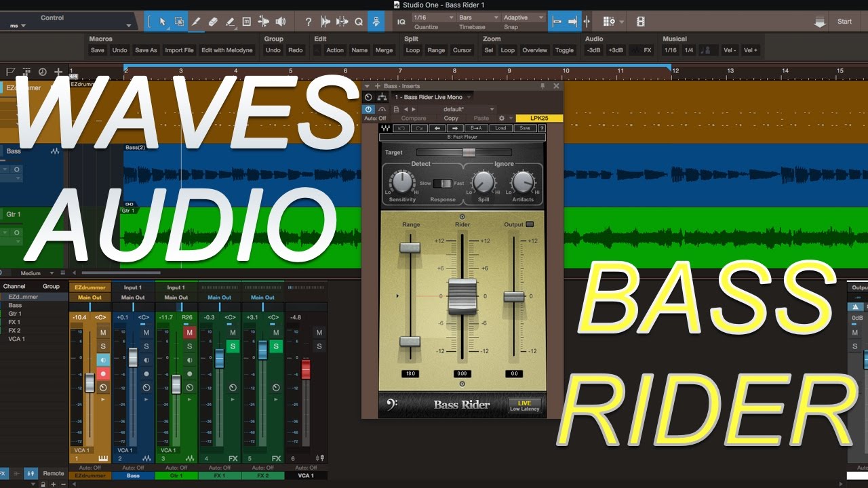The width and height of the screenshot is (868, 488).
Task: Click Save As in Macros toolbar
Action: [146, 50]
